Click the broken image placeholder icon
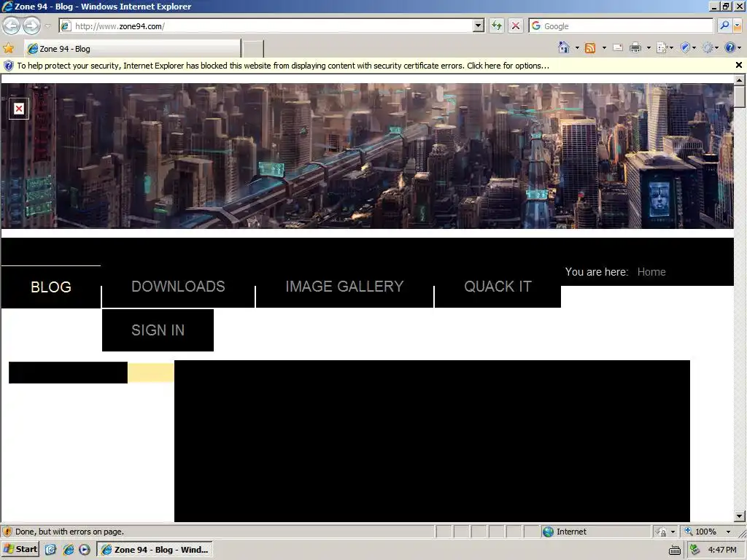 pos(18,109)
